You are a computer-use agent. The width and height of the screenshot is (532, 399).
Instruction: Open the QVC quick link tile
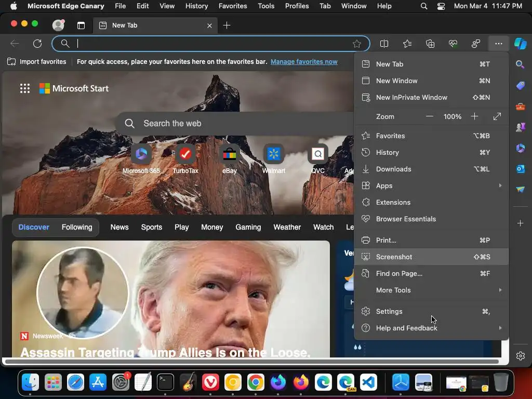(317, 159)
